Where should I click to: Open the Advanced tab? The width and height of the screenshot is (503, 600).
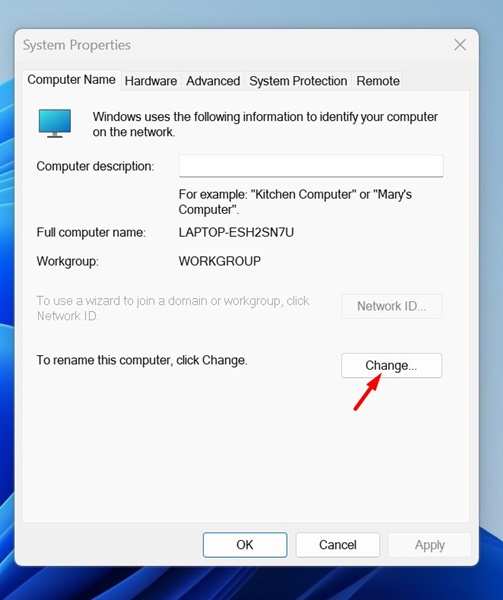click(x=213, y=81)
